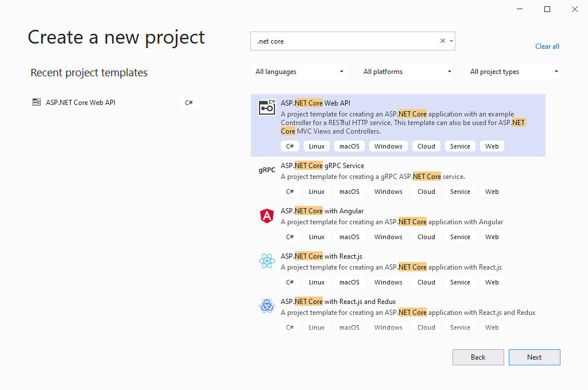Open the All project types dropdown
This screenshot has width=588, height=390.
click(x=514, y=72)
